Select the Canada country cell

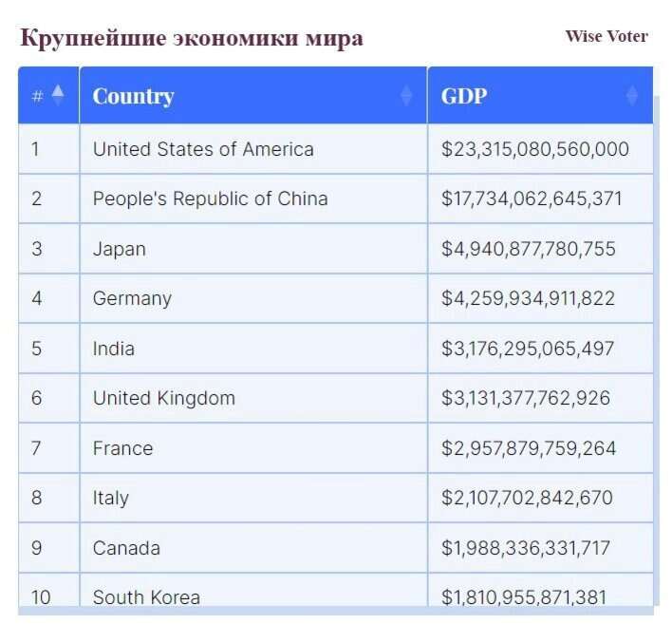pos(126,548)
